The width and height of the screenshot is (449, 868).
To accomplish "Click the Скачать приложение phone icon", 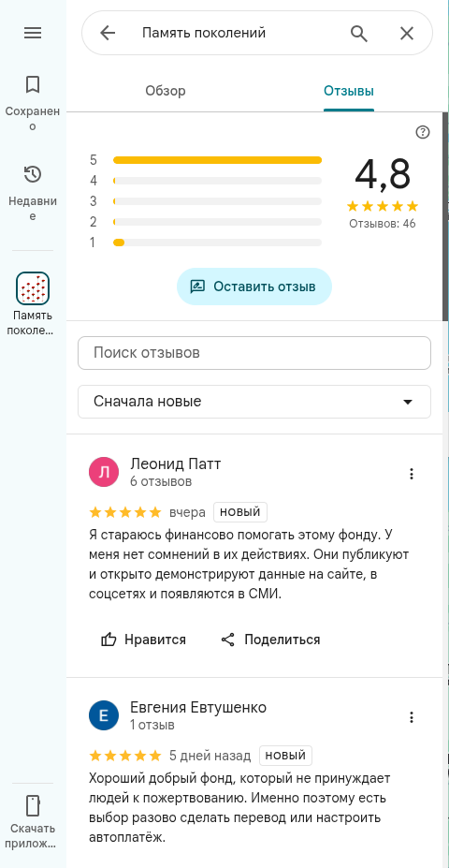I will pyautogui.click(x=33, y=805).
